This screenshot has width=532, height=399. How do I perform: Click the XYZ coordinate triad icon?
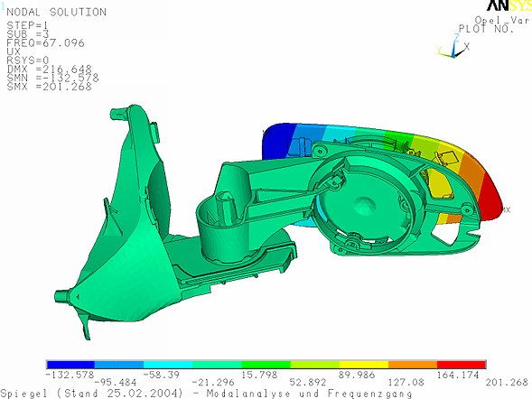[453, 46]
